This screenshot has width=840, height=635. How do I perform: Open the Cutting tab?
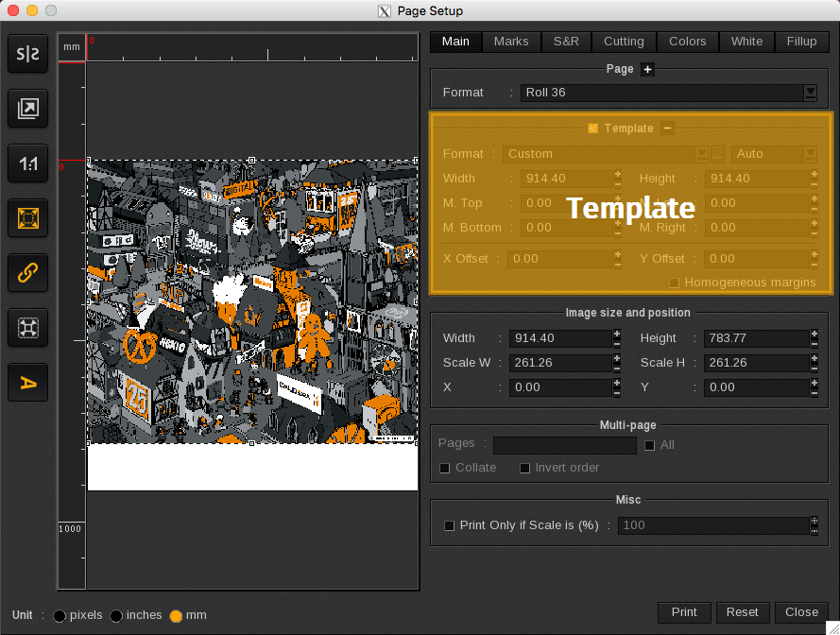624,42
